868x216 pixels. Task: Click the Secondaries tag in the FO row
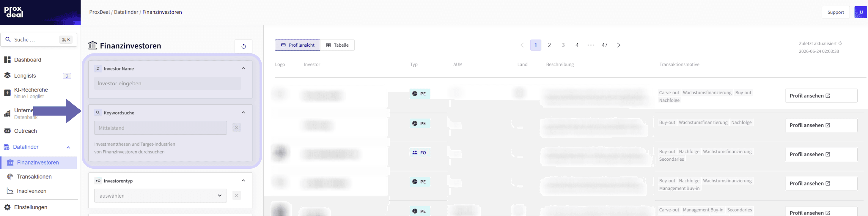pyautogui.click(x=672, y=159)
